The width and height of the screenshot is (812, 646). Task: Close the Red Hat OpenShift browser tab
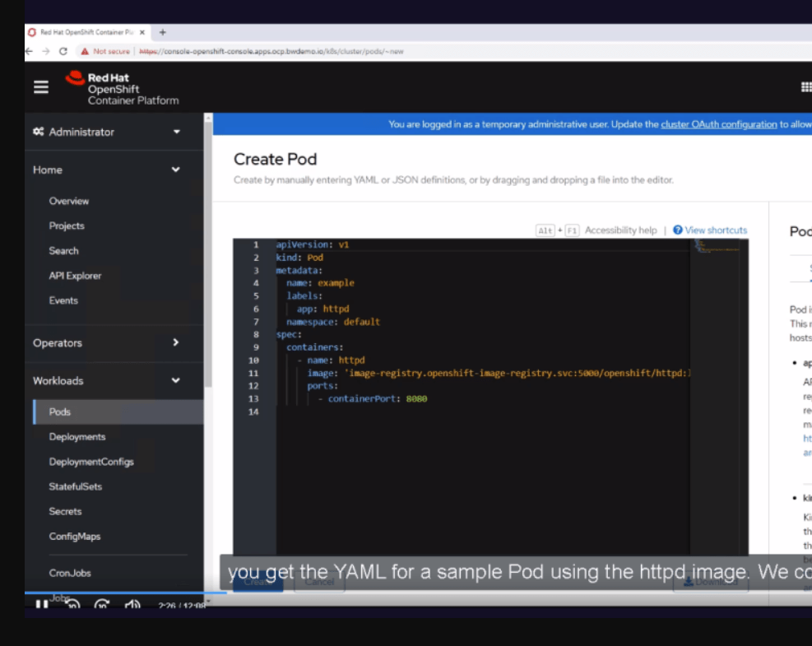pyautogui.click(x=142, y=32)
